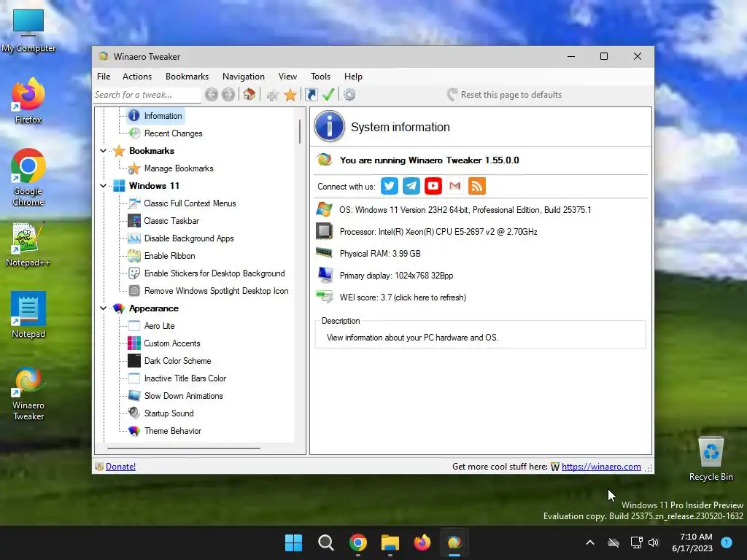Viewport: 747px width, 560px height.
Task: Open the Actions menu
Action: (137, 76)
